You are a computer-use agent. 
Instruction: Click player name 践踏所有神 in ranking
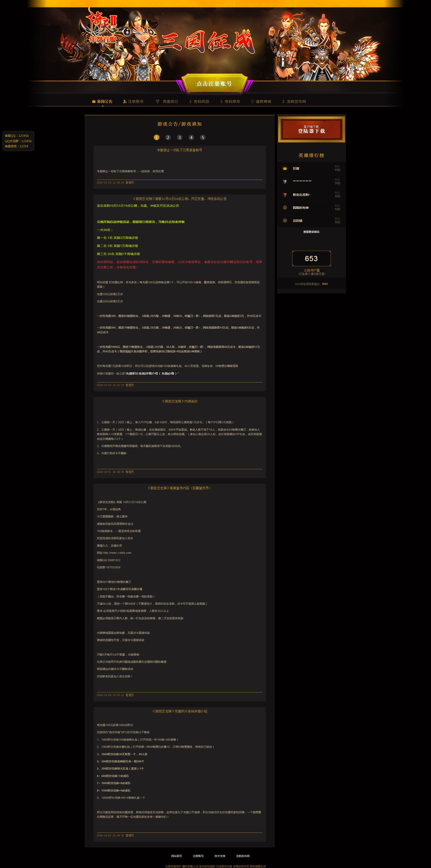[x=301, y=208]
